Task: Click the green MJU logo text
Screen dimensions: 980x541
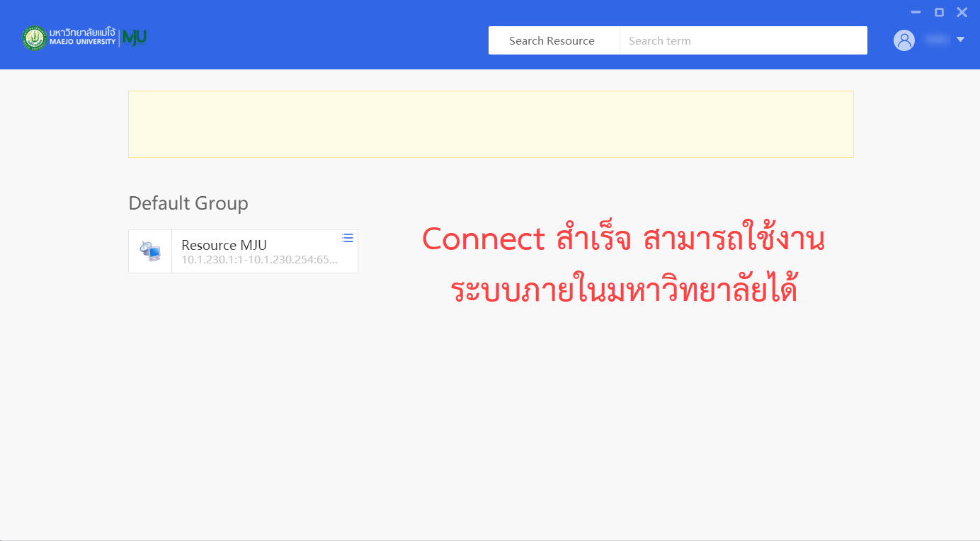Action: pyautogui.click(x=135, y=38)
